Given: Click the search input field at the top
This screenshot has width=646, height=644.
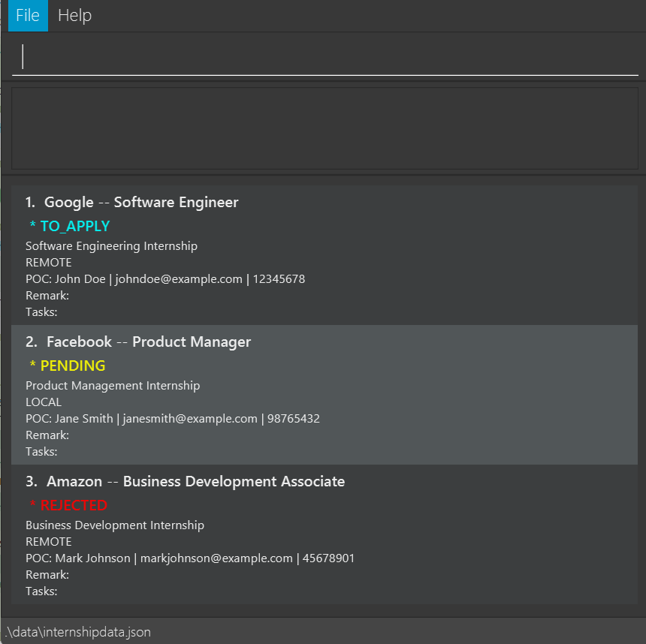Looking at the screenshot, I should [323, 55].
